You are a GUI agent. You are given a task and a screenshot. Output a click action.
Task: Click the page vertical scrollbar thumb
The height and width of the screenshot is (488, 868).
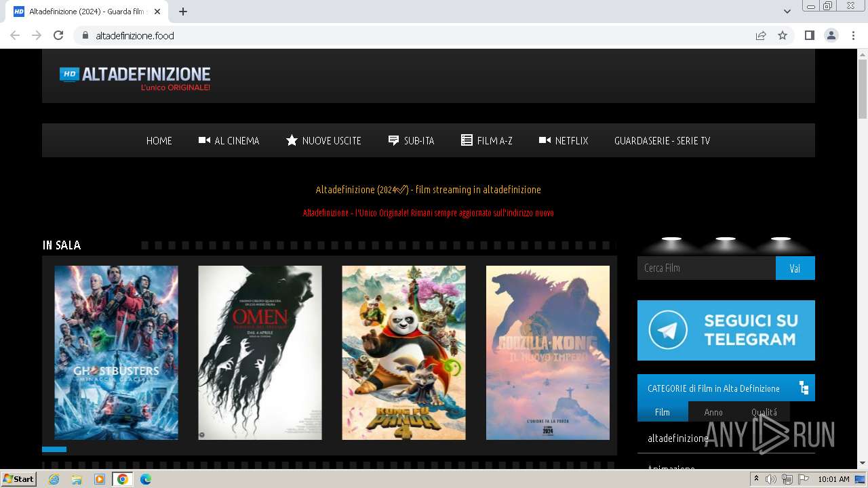click(x=863, y=90)
